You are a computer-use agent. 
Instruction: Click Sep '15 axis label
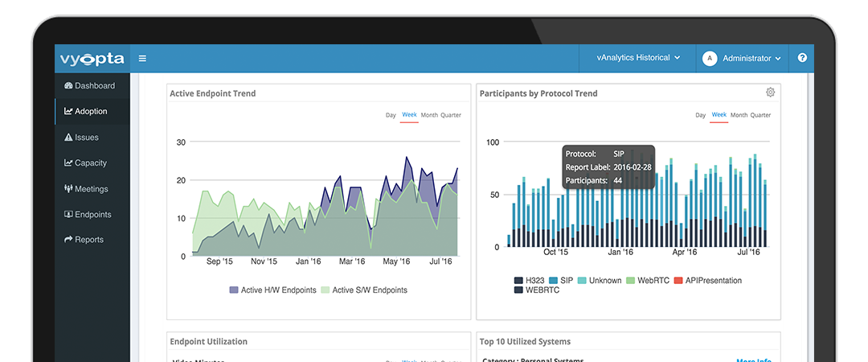(219, 261)
